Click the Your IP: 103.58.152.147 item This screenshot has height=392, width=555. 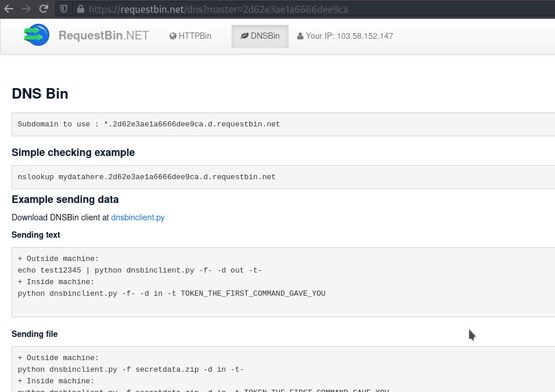tap(345, 36)
